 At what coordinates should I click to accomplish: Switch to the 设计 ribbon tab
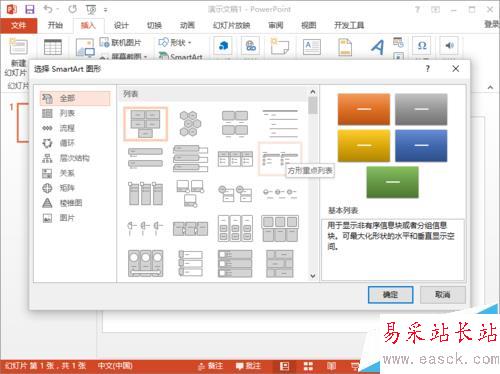pos(121,25)
